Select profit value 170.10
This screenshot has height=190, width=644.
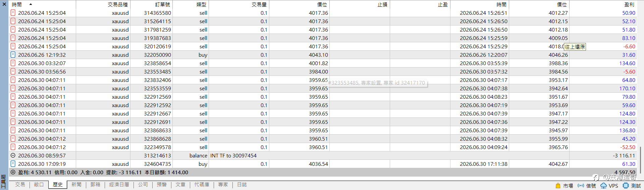coord(627,88)
